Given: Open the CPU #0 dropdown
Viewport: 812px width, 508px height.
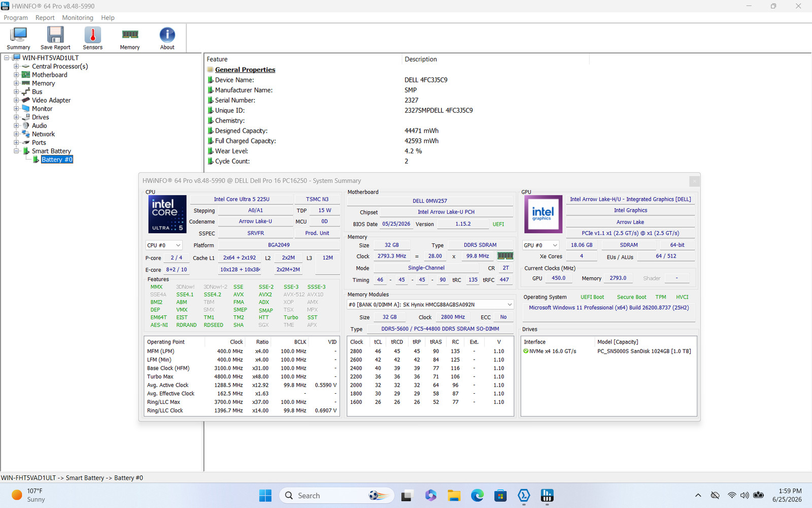Looking at the screenshot, I should click(163, 245).
